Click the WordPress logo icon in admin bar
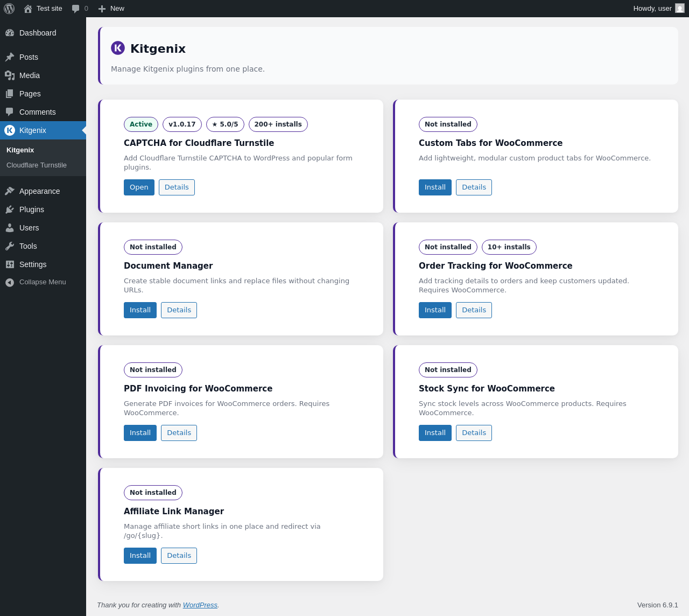689x616 pixels. 9,9
